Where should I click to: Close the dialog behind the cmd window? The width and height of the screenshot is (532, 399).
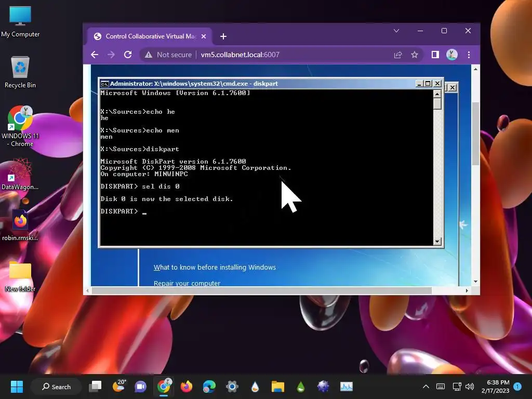[x=453, y=87]
